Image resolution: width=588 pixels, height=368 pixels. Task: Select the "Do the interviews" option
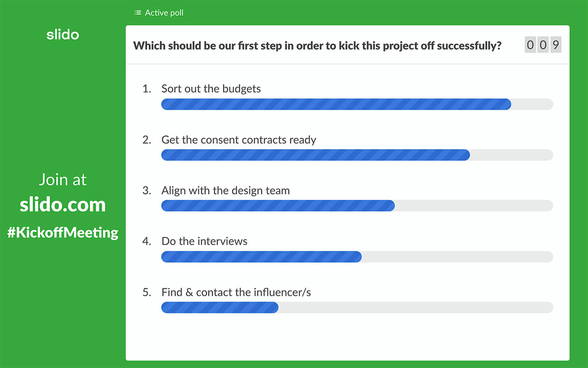tap(204, 241)
